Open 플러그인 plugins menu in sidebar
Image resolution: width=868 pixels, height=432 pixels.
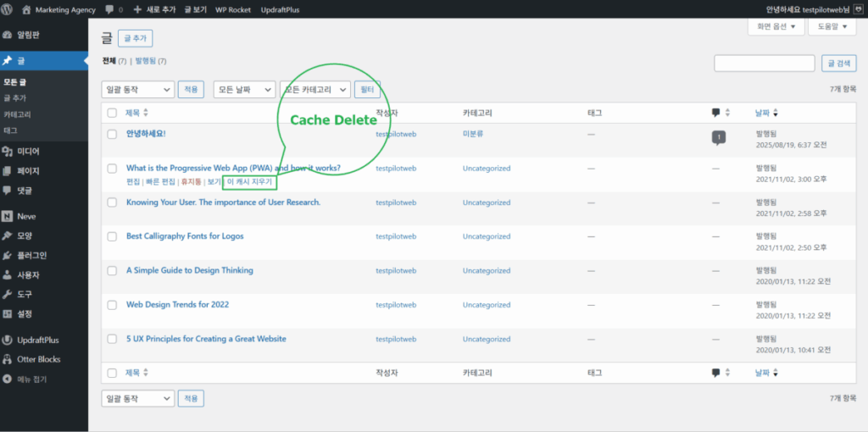click(31, 255)
